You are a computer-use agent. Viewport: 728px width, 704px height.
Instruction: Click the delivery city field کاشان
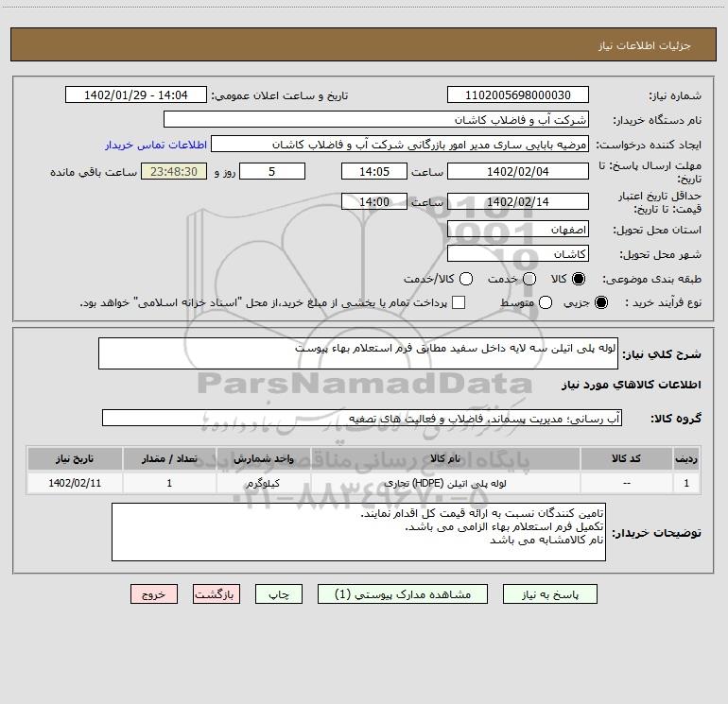click(x=518, y=254)
